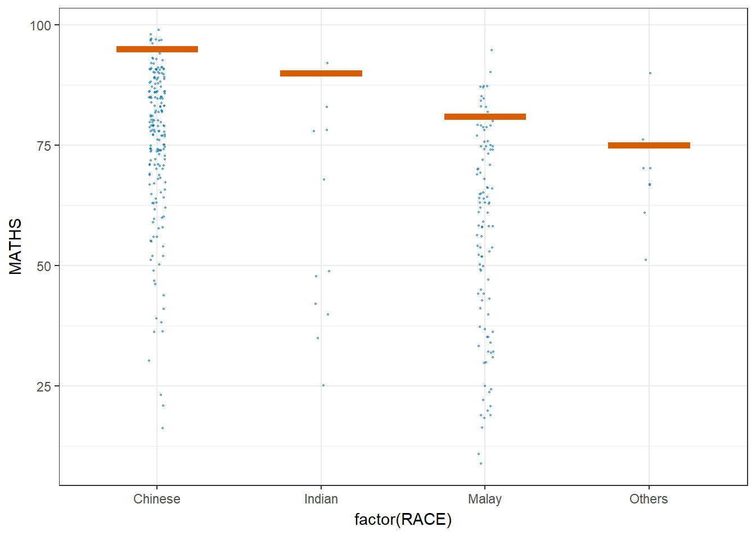Click the orange bar above Indian
This screenshot has width=756, height=540.
[x=321, y=73]
